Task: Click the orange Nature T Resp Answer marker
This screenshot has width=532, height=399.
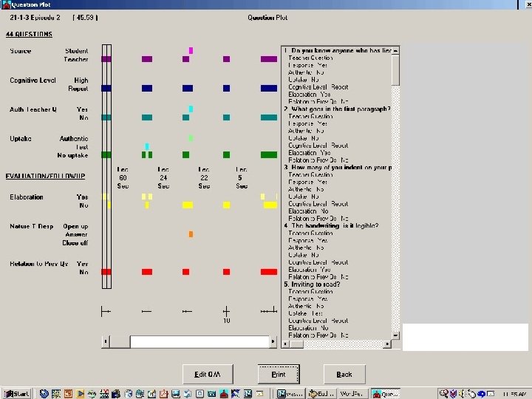Action: pos(191,234)
